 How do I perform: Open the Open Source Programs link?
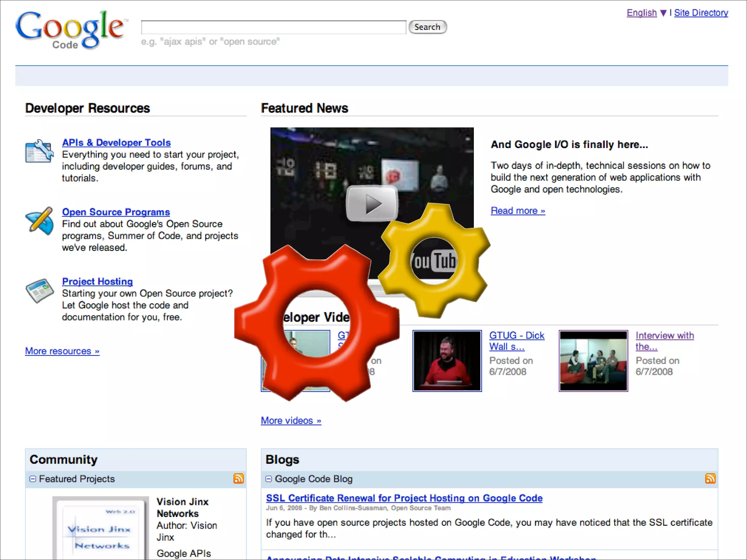pyautogui.click(x=116, y=212)
